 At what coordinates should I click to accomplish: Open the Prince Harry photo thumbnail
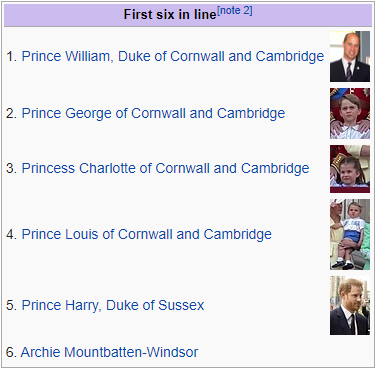point(350,305)
